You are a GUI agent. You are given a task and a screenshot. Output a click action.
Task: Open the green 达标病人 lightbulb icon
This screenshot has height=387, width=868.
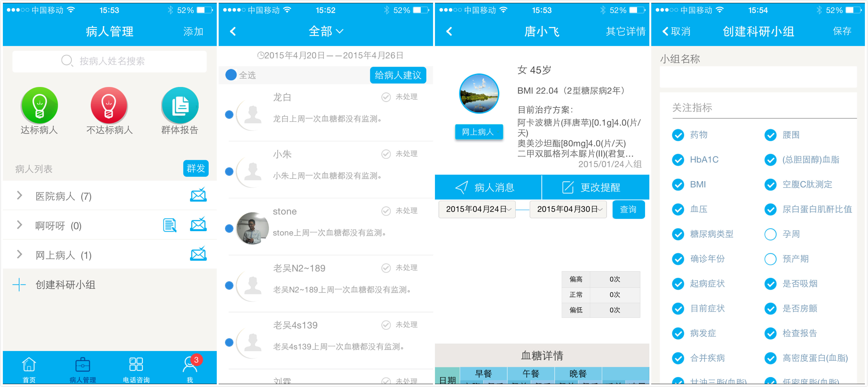[x=40, y=106]
